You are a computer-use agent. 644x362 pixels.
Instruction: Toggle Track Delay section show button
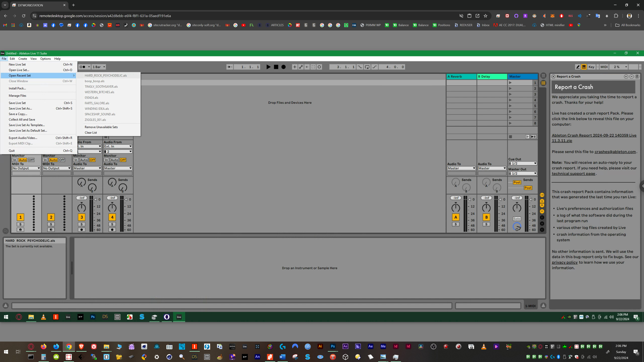[542, 217]
